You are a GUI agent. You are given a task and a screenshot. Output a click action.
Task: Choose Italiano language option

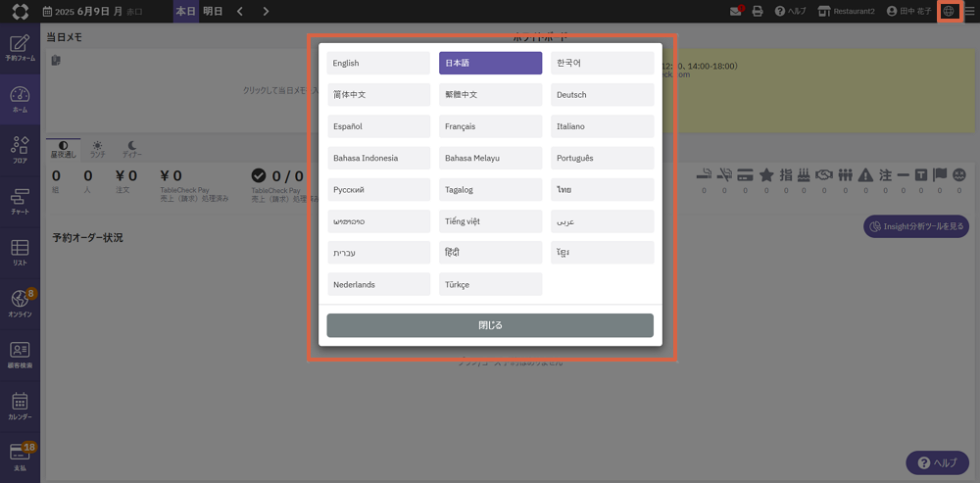tap(603, 126)
